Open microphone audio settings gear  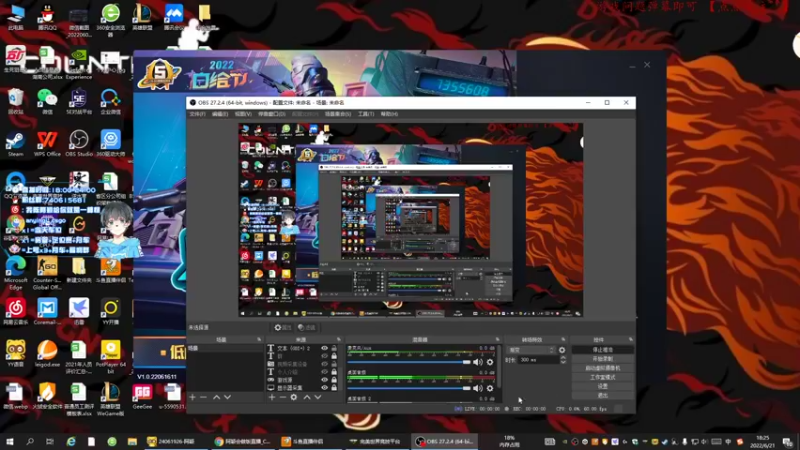(490, 362)
